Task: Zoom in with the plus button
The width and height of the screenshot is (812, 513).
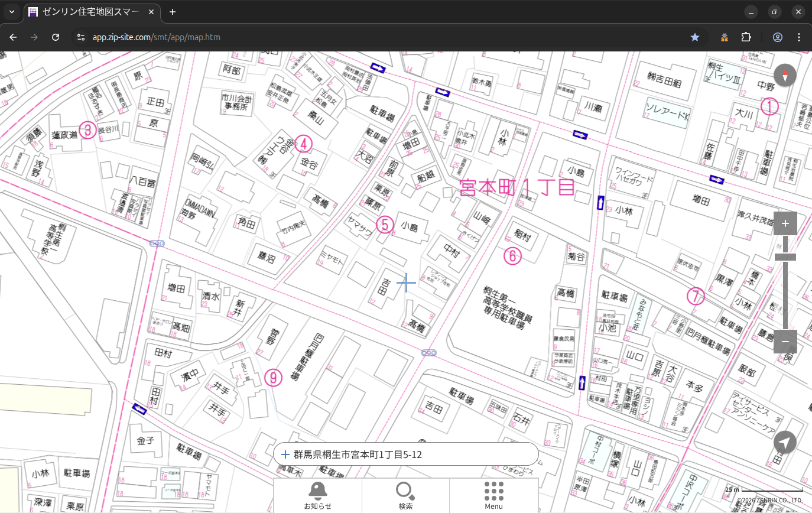Action: (785, 223)
